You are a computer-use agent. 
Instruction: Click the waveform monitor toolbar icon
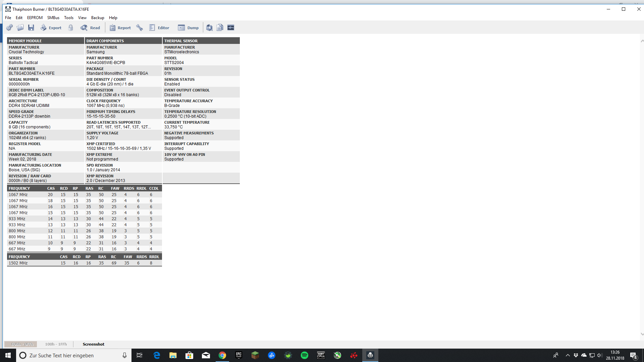pos(231,28)
